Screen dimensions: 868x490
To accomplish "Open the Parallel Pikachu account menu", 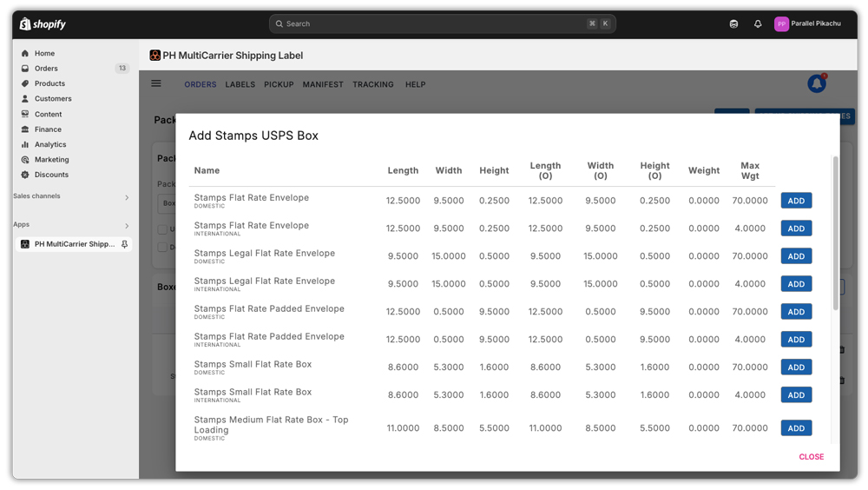I will tap(807, 23).
